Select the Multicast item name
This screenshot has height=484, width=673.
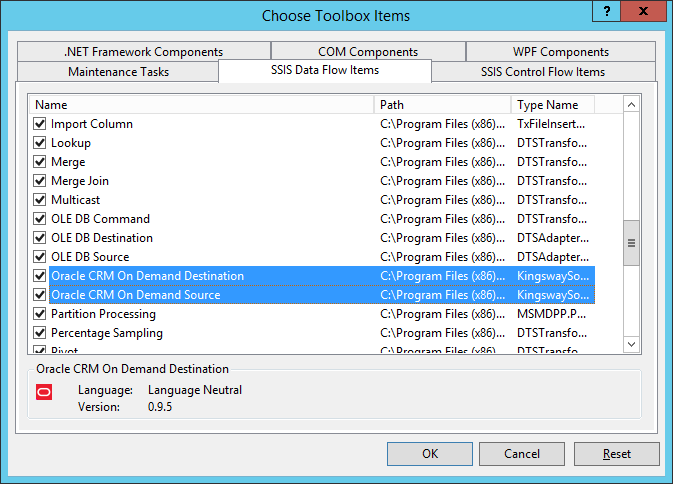click(x=76, y=200)
